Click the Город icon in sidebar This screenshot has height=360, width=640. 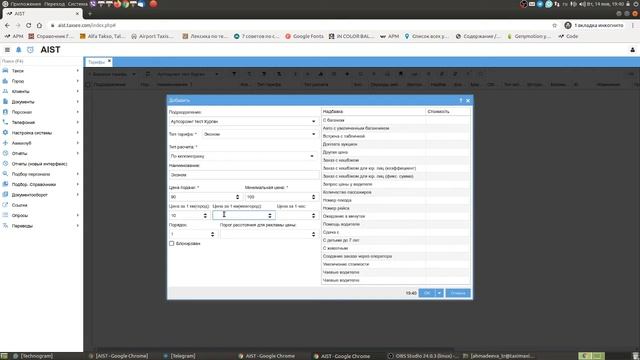5,81
